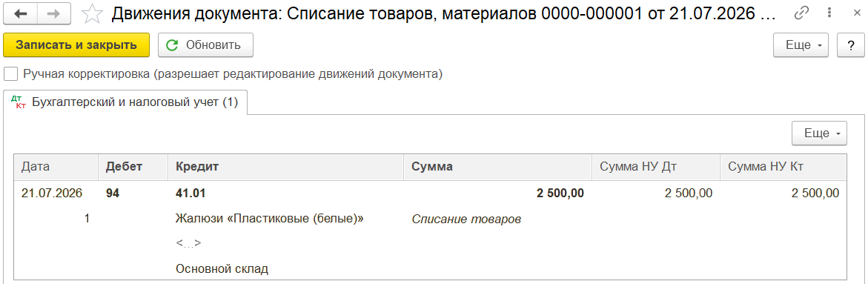Click the green refresh icon on Обновить
Viewport: 868px width, 284px height.
pyautogui.click(x=172, y=45)
